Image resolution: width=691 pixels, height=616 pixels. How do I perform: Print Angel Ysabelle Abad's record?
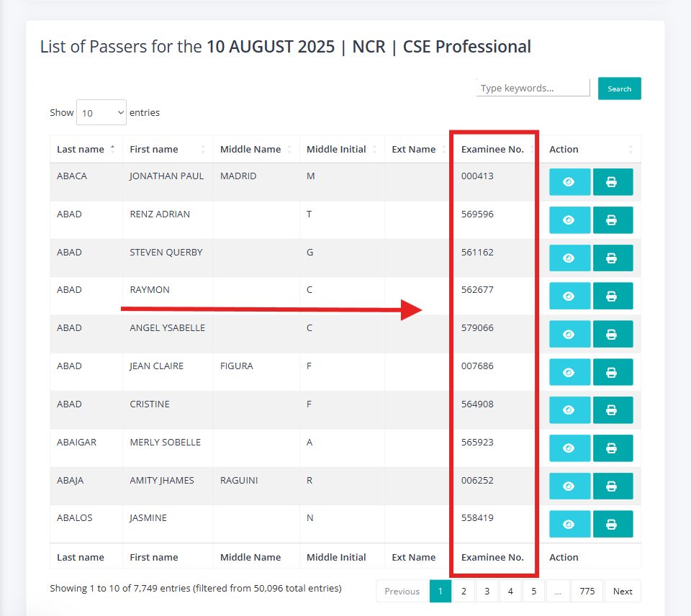pos(613,334)
